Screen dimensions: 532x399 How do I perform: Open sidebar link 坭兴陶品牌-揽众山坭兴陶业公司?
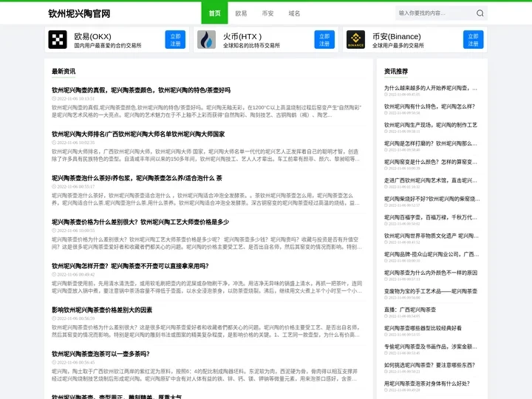[x=432, y=254]
